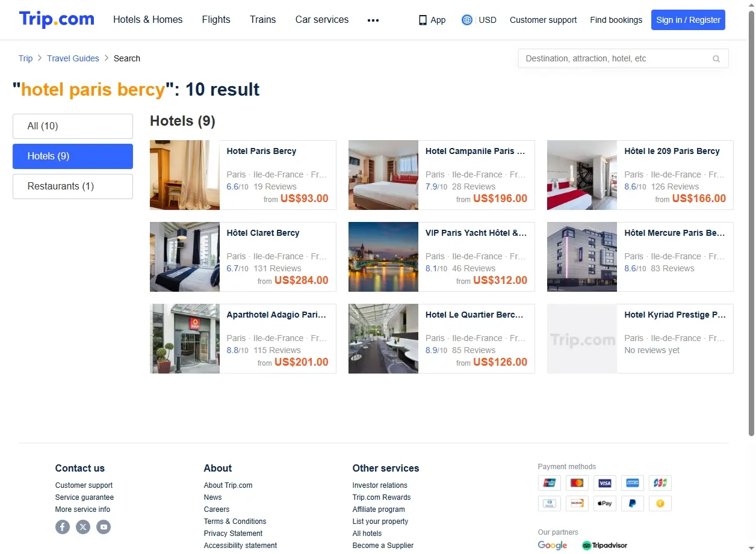The height and width of the screenshot is (554, 756).
Task: Open Find bookings link
Action: pos(616,20)
